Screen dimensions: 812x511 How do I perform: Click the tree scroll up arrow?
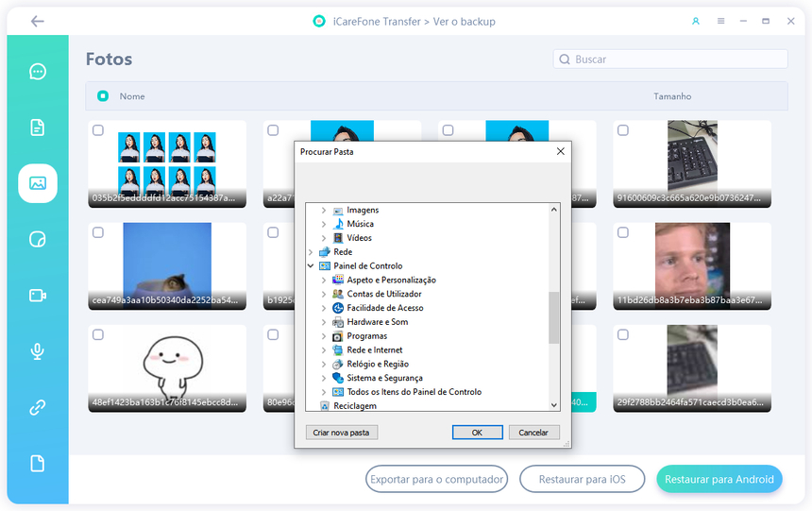click(554, 210)
